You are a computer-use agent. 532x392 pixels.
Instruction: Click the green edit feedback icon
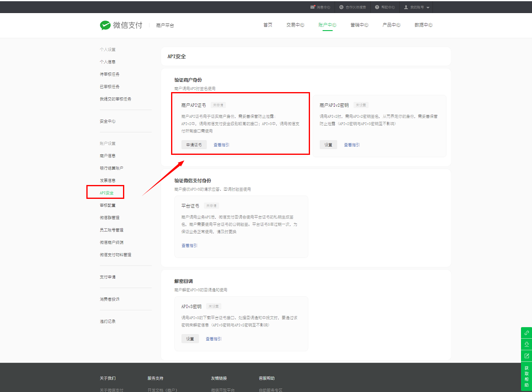[x=526, y=356]
